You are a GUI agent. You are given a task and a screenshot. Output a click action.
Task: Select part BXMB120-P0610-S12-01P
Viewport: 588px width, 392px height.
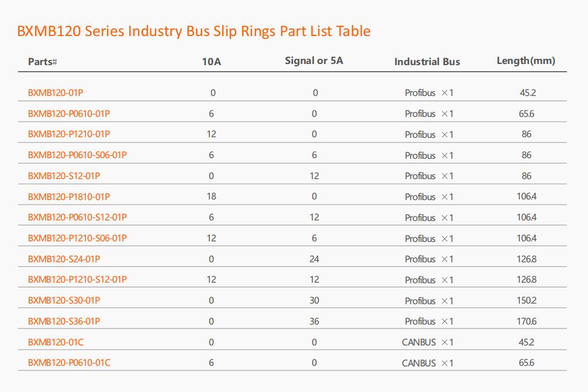[77, 217]
